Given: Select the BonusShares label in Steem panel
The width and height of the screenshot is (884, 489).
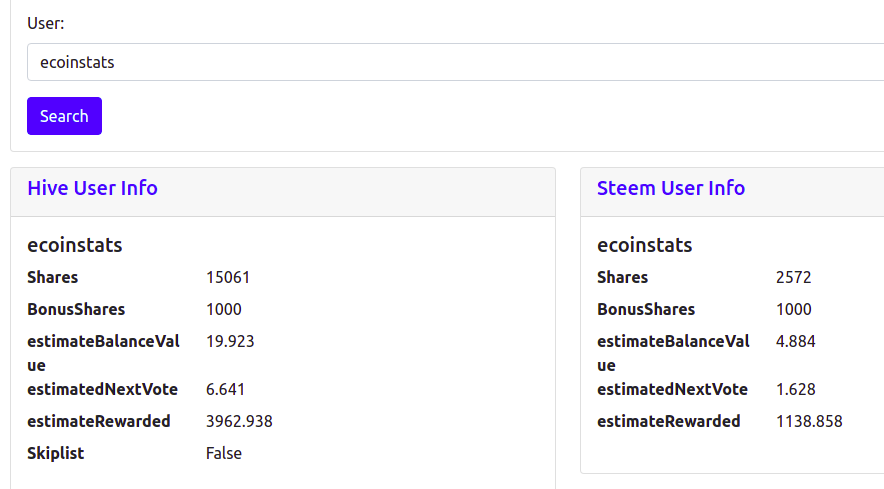Looking at the screenshot, I should coord(646,310).
